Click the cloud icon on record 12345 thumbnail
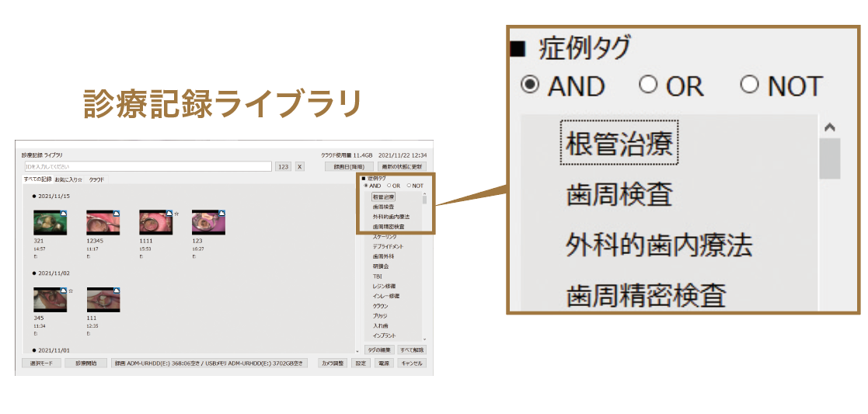The height and width of the screenshot is (414, 868). 117,213
